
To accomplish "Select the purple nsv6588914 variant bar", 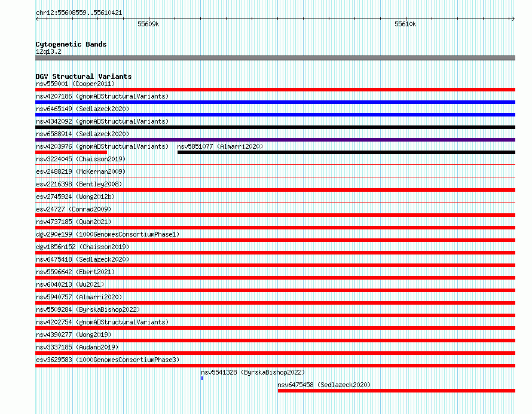I will click(x=275, y=140).
